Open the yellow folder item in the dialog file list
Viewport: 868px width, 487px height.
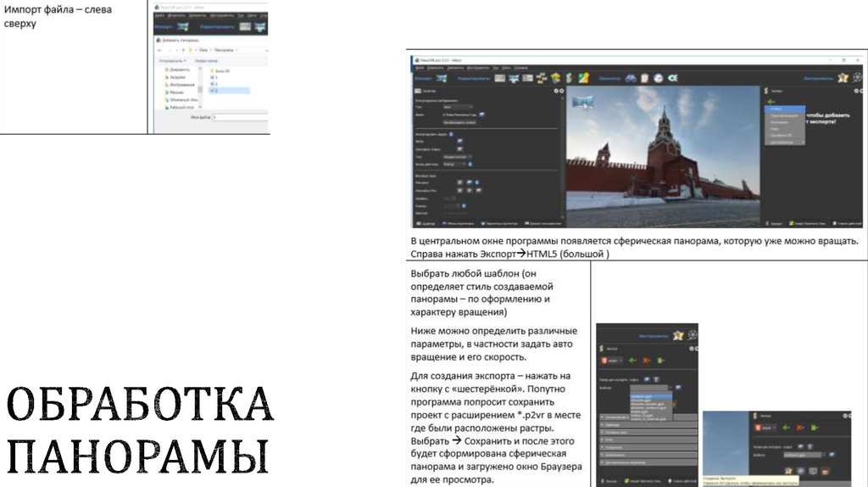click(220, 71)
